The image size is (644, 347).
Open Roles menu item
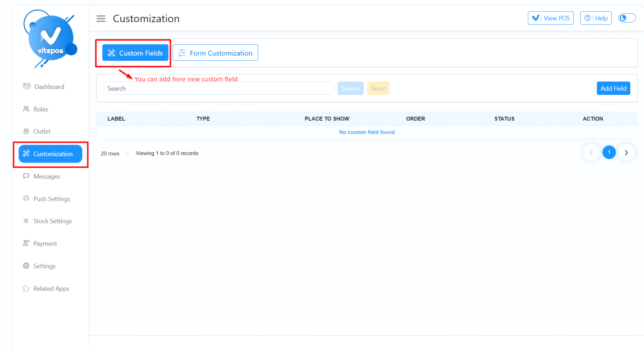[x=36, y=109]
